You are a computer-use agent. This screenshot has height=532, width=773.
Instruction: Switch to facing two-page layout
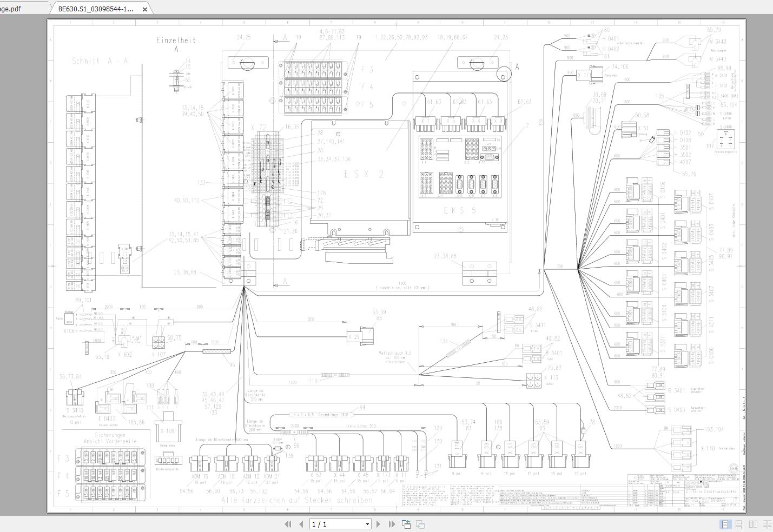click(753, 524)
